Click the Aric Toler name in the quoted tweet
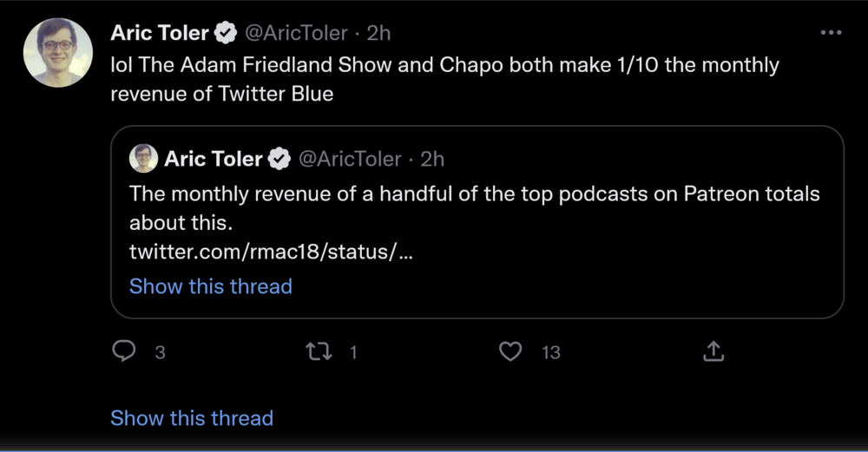The image size is (868, 452). [x=213, y=159]
